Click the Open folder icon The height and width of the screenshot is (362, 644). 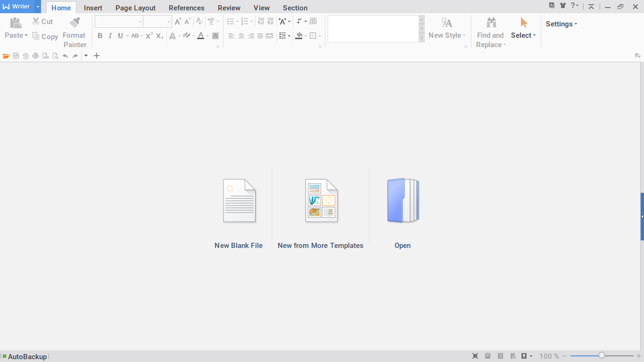pos(403,200)
